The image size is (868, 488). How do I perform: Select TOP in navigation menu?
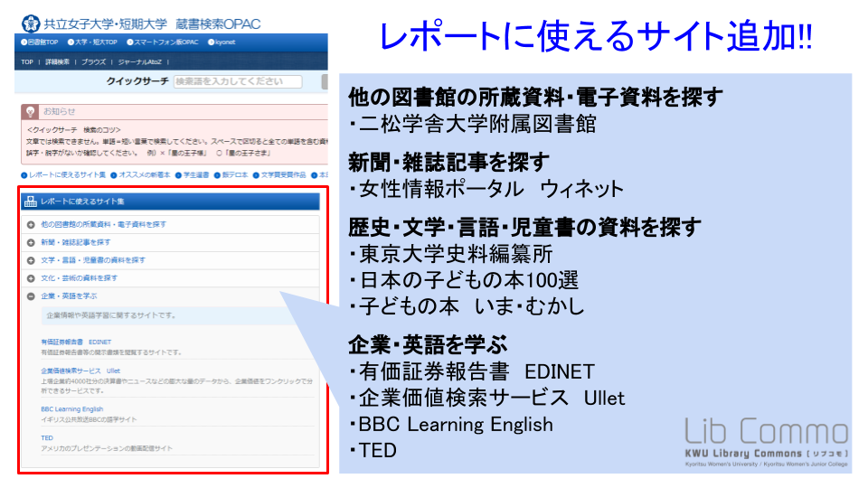coord(27,62)
